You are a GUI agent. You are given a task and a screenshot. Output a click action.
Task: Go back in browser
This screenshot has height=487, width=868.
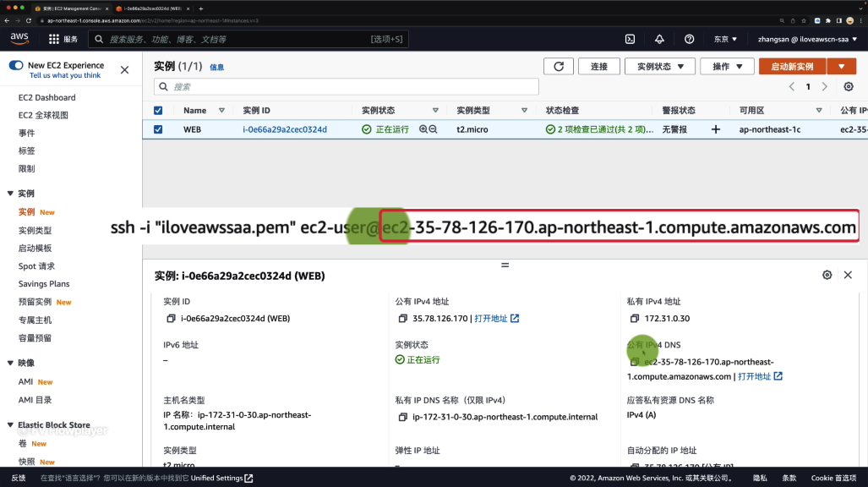coord(7,20)
